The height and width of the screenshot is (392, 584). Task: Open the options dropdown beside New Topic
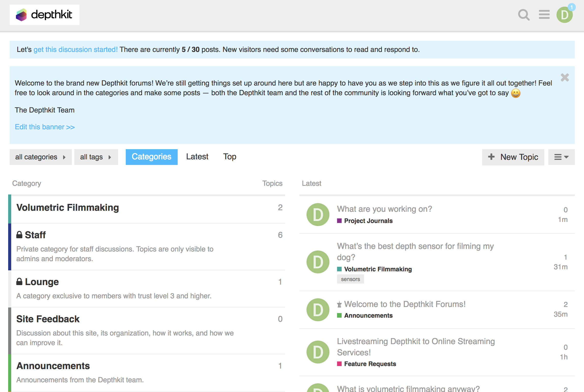(561, 157)
